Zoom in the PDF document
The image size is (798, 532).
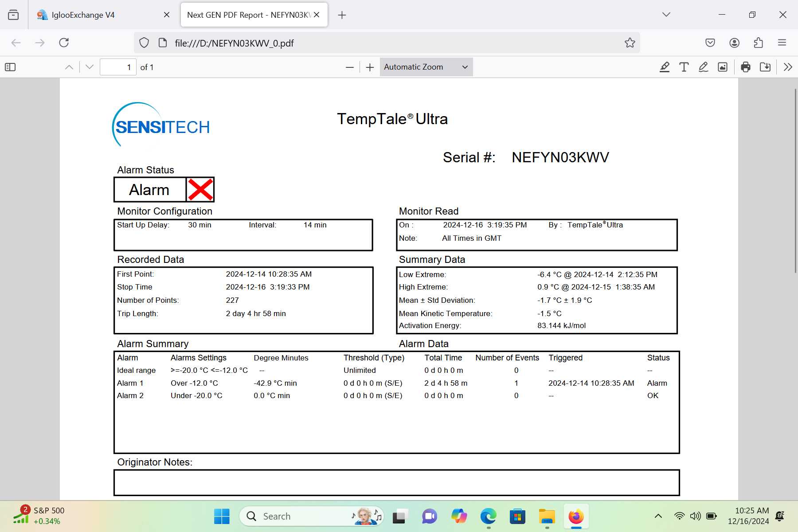[370, 67]
